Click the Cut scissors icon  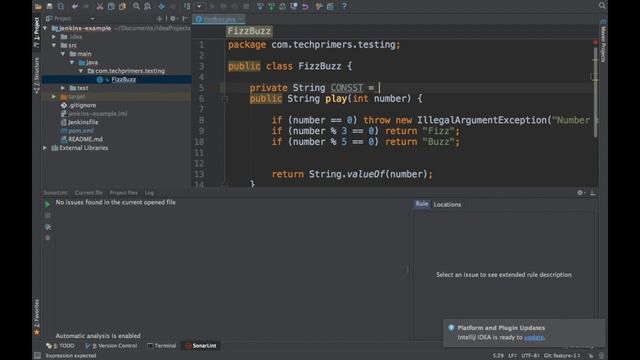coord(100,6)
